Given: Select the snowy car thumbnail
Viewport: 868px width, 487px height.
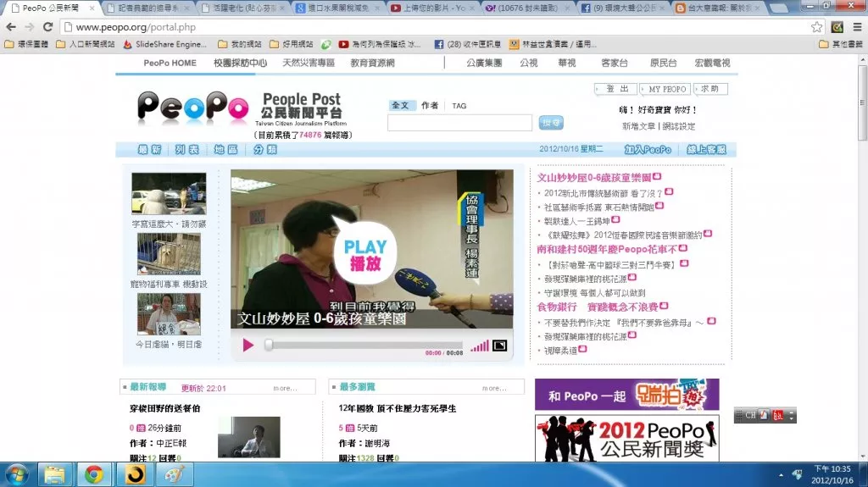Looking at the screenshot, I should coord(169,194).
